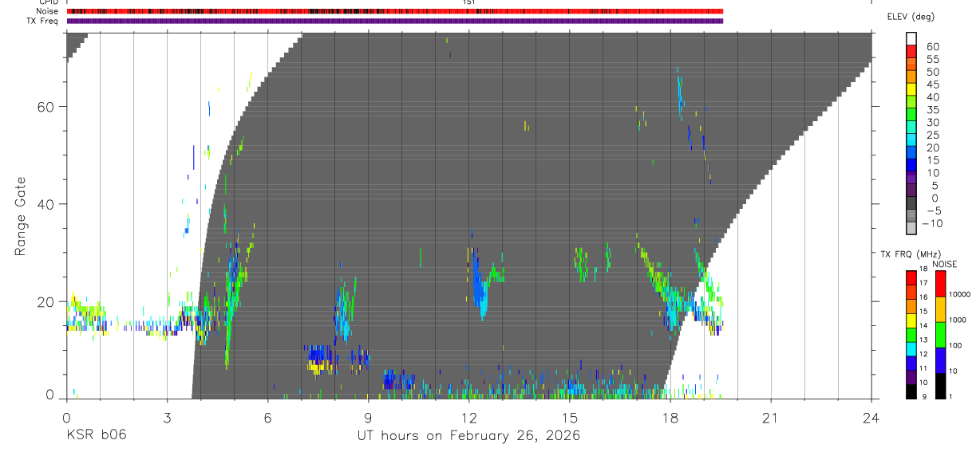Viewport: 980px width, 452px height.
Task: Click the '45' label in the ELEV legend
Action: (x=933, y=85)
